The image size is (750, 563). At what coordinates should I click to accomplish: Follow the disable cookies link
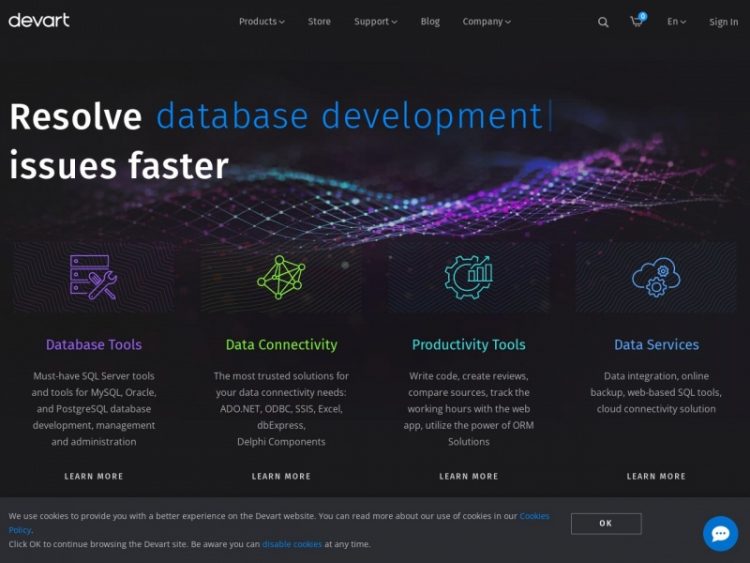292,544
